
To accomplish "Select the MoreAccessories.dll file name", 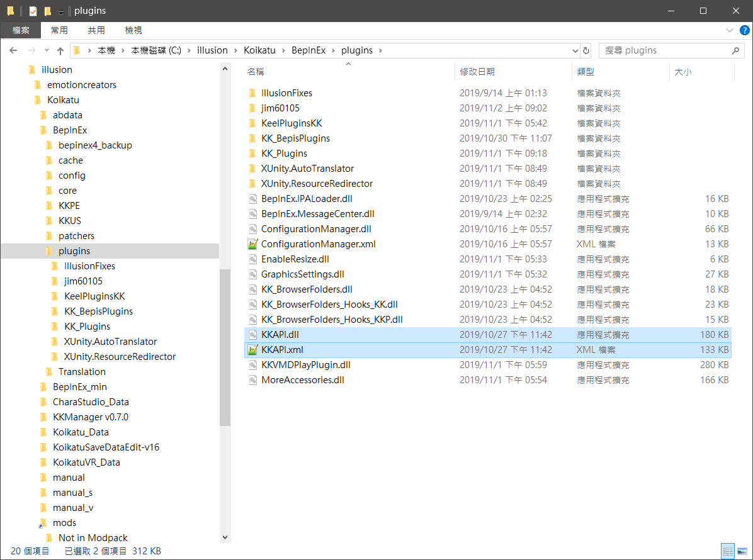I will tap(303, 380).
